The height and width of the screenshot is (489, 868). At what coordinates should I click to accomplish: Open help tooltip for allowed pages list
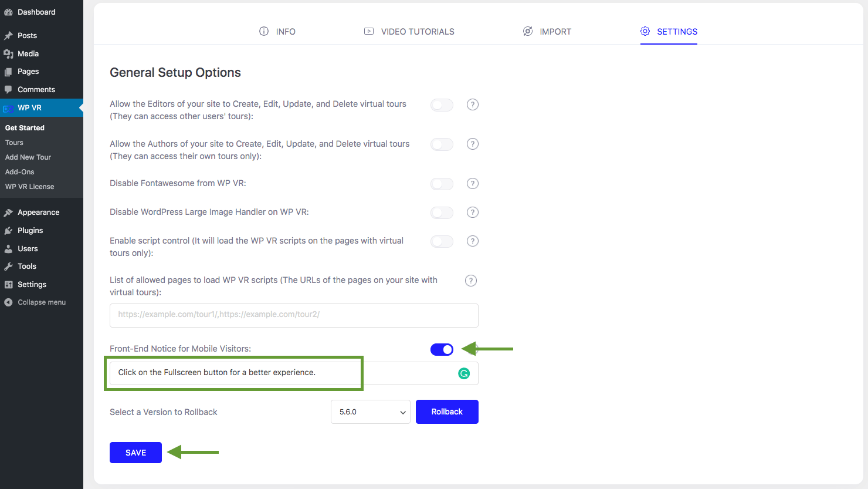tap(471, 281)
